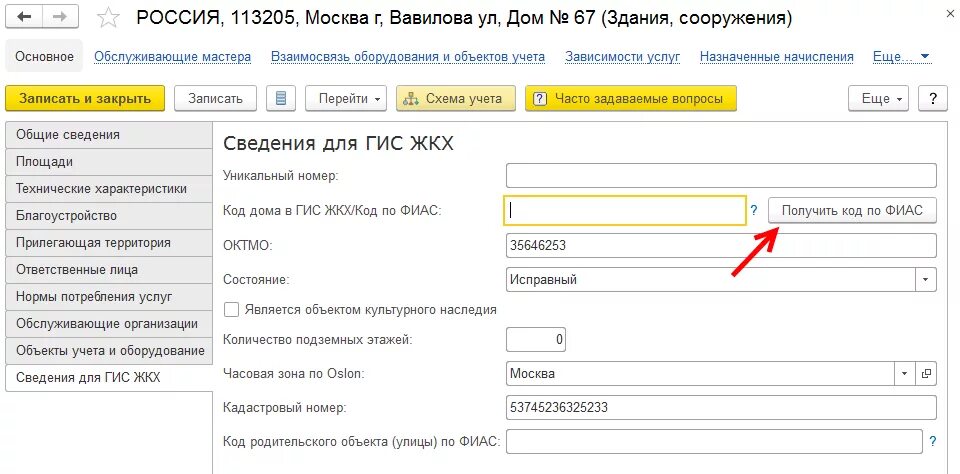
Task: Click the document list icon button
Action: (x=281, y=98)
